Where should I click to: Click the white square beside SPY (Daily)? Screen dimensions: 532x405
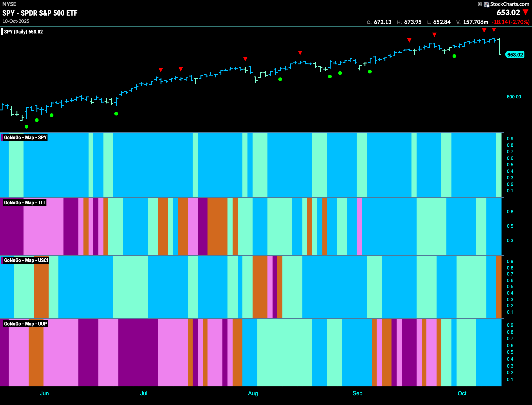(x=2, y=32)
